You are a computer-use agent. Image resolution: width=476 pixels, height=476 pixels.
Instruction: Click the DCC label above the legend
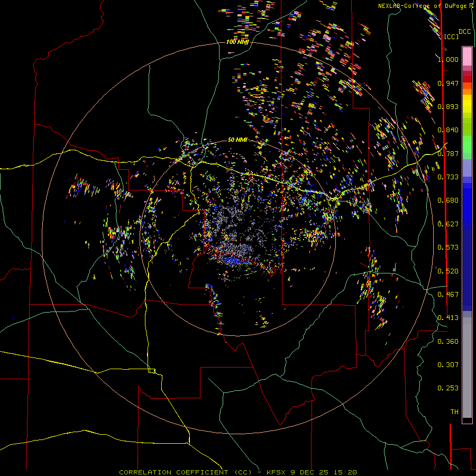click(x=465, y=32)
